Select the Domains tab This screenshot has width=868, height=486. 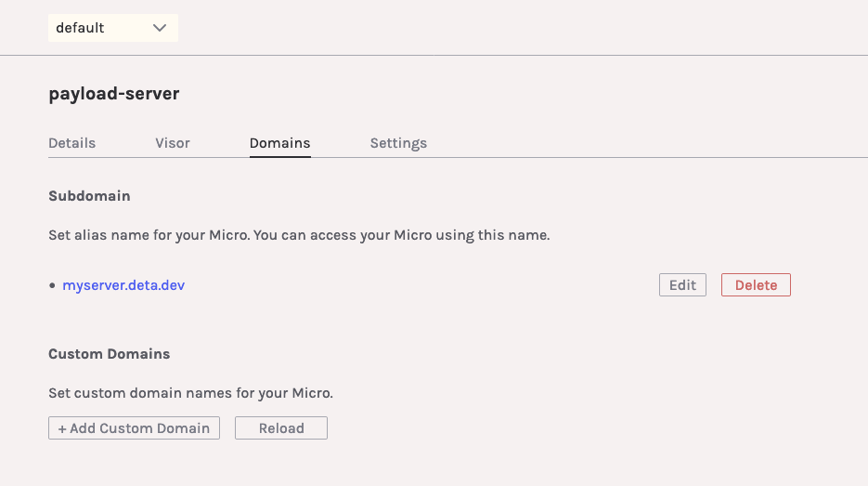(x=279, y=143)
